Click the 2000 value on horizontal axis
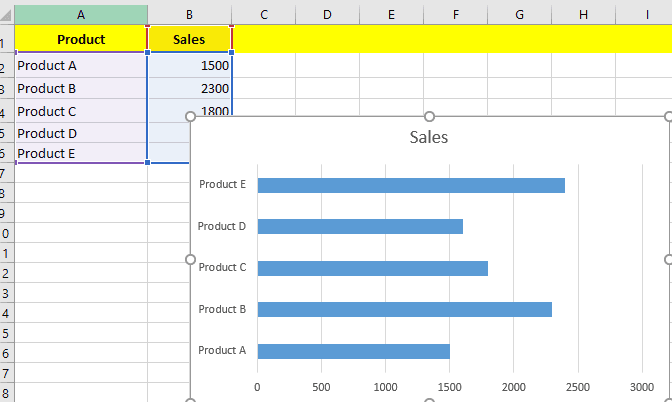Screen dimensions: 672x402 (514, 385)
